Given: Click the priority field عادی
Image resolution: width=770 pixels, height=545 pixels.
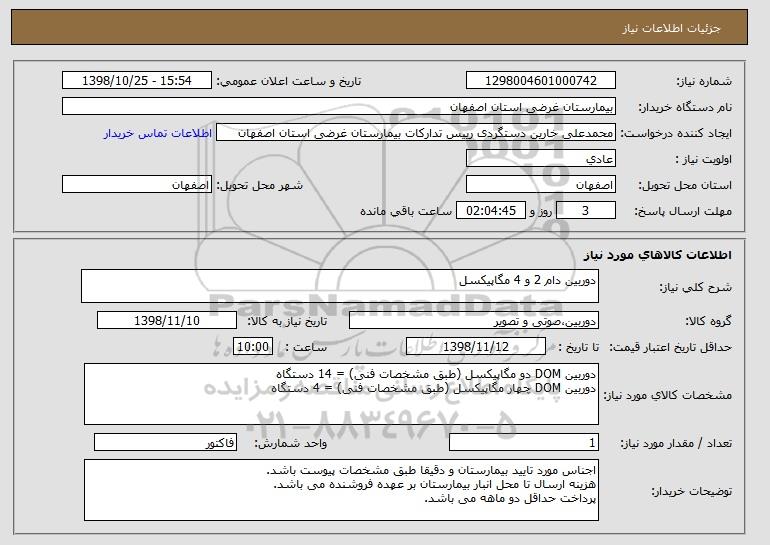Looking at the screenshot, I should [541, 159].
